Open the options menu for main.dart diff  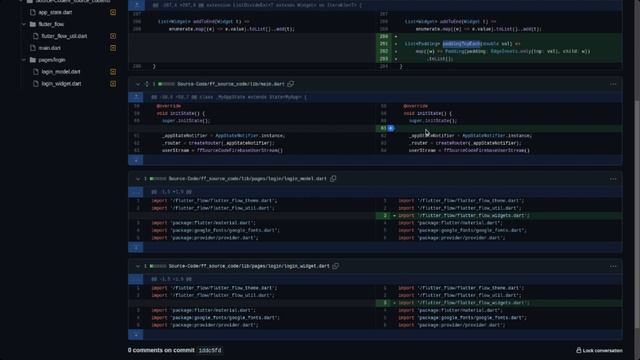[613, 84]
